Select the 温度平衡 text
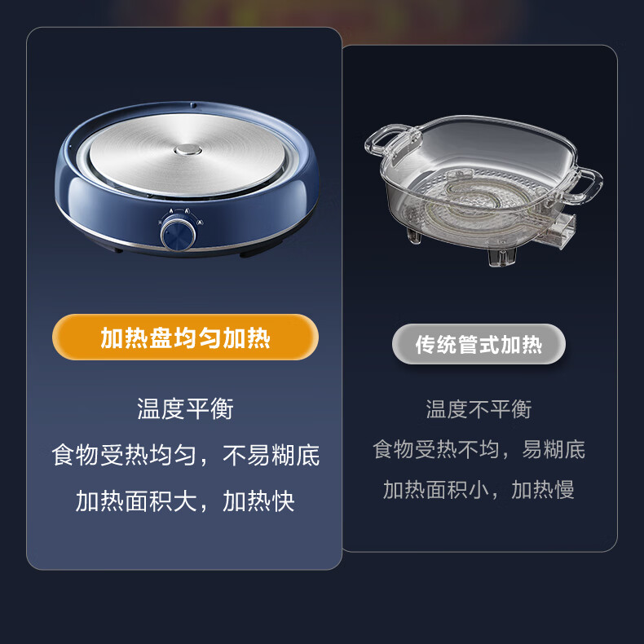Image resolution: width=644 pixels, height=644 pixels. 185,408
